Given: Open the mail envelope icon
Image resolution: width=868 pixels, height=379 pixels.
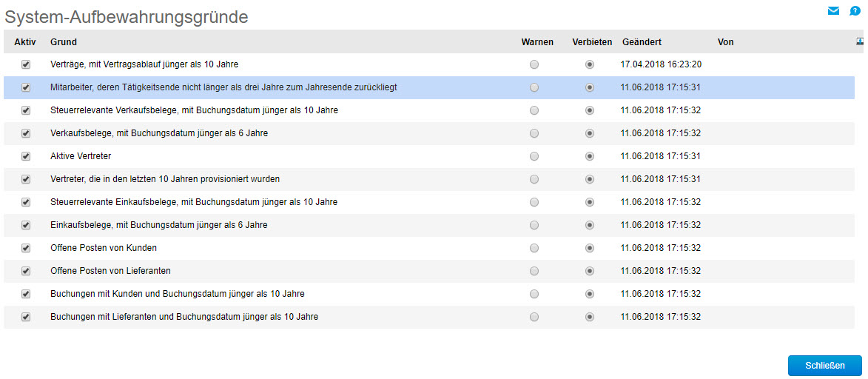Looking at the screenshot, I should pos(833,10).
